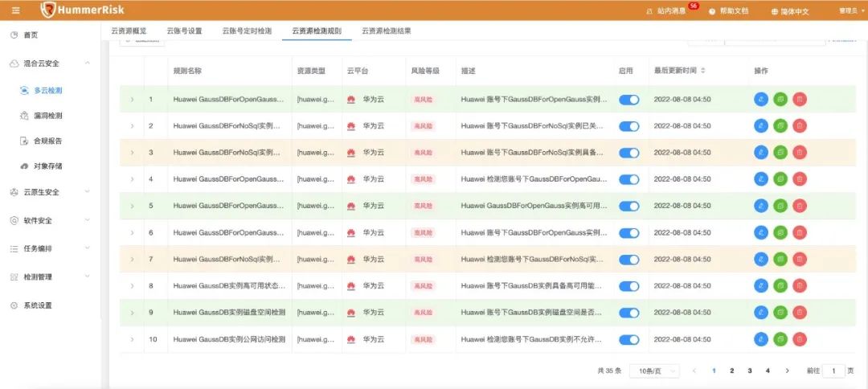Go to page 2 in pagination

coord(732,371)
